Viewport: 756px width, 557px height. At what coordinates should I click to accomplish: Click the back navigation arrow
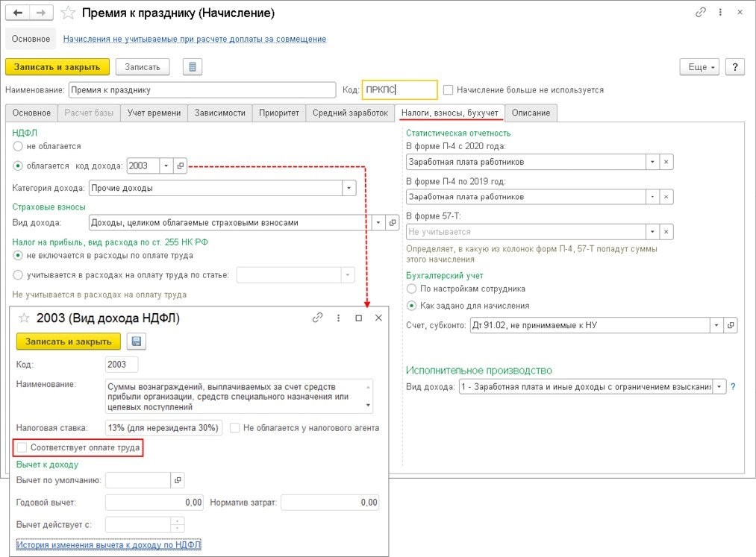tap(18, 13)
